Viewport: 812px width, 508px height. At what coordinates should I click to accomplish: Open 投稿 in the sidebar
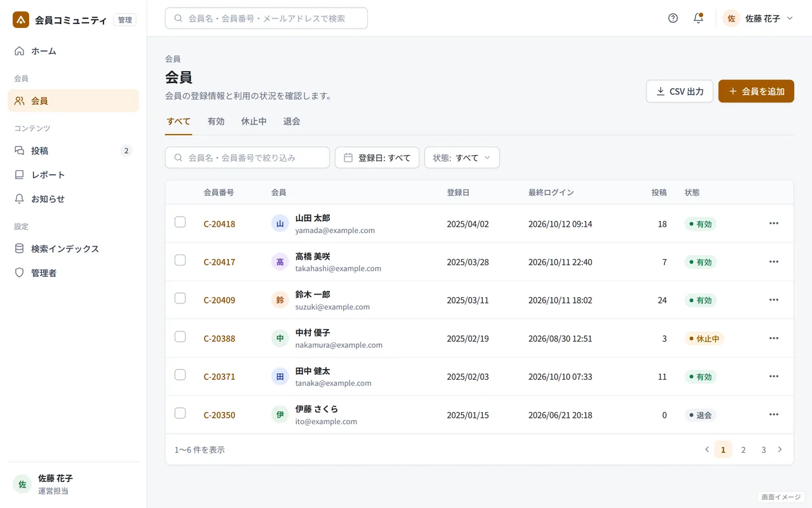pyautogui.click(x=73, y=150)
